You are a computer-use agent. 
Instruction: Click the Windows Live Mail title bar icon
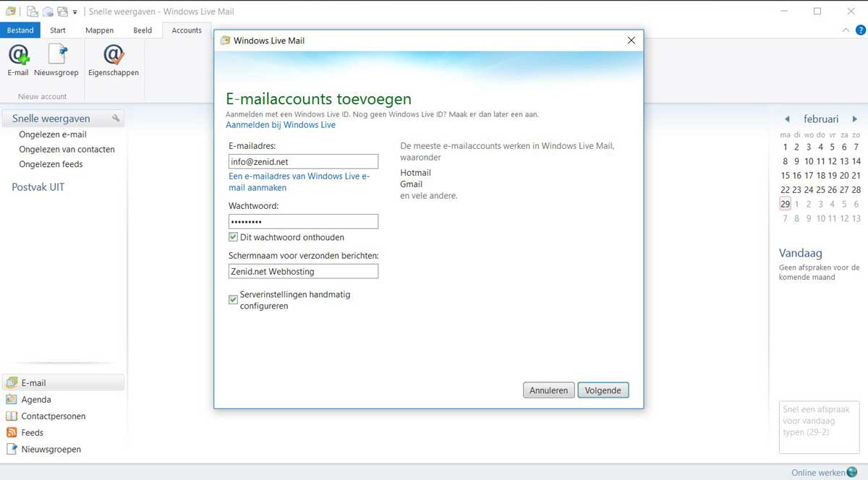(x=10, y=11)
